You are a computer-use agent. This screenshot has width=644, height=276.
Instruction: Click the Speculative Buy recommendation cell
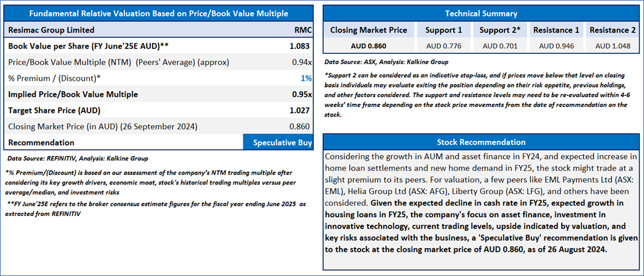click(278, 143)
